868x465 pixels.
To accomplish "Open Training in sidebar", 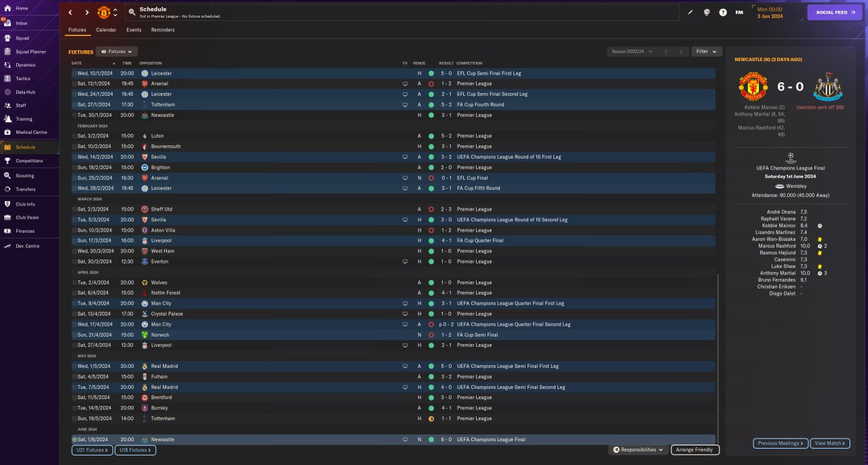I will tap(24, 119).
